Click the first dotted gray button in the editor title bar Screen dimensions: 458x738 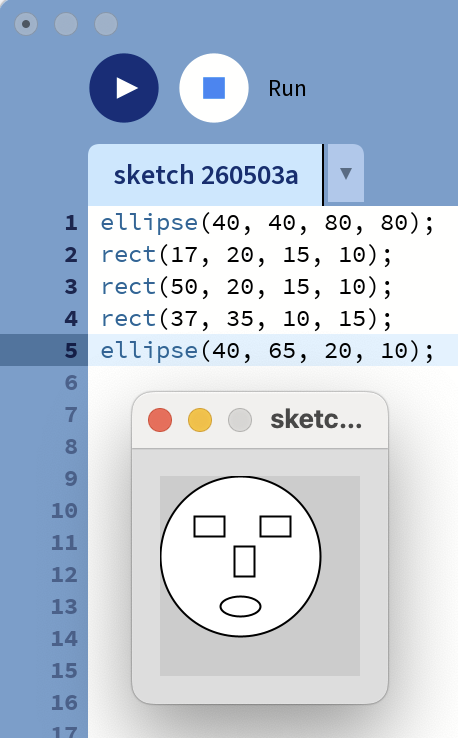[26, 24]
